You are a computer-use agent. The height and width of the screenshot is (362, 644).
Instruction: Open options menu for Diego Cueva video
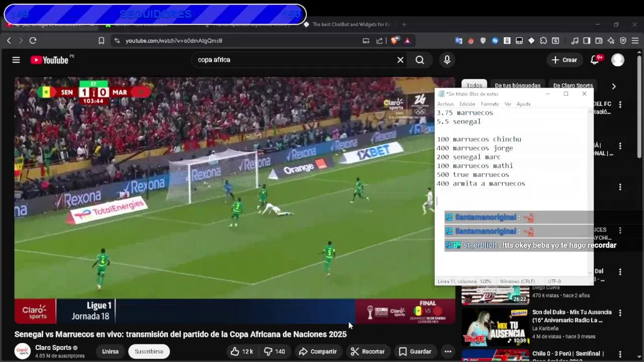point(620,271)
